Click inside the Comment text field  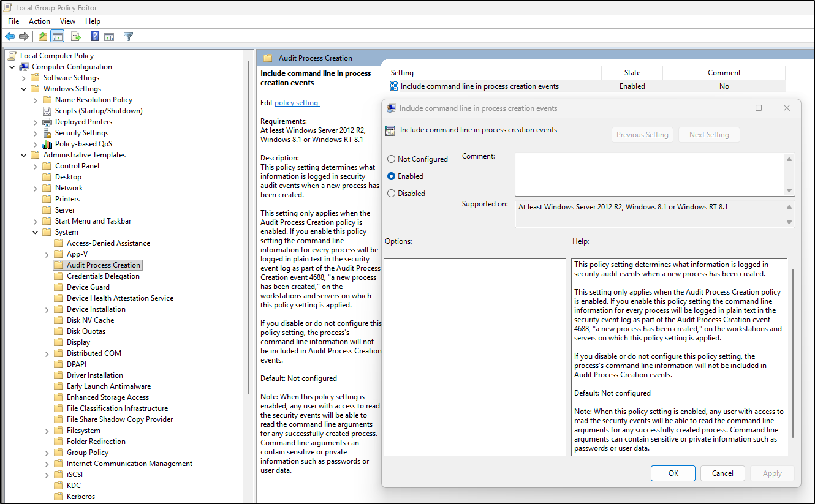(650, 174)
